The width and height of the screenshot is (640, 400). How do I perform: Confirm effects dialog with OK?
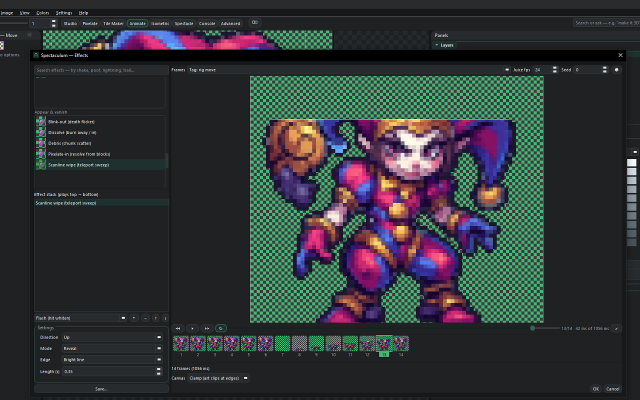pos(596,389)
